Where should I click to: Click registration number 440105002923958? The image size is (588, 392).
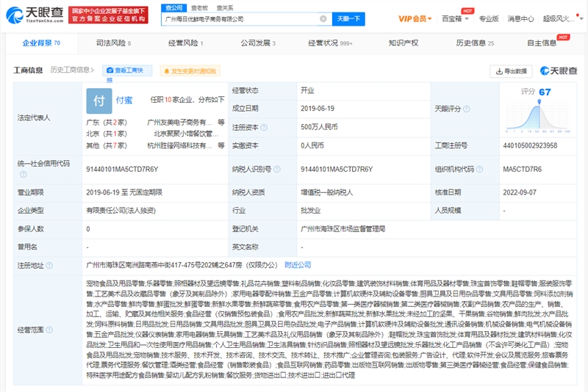click(x=530, y=145)
